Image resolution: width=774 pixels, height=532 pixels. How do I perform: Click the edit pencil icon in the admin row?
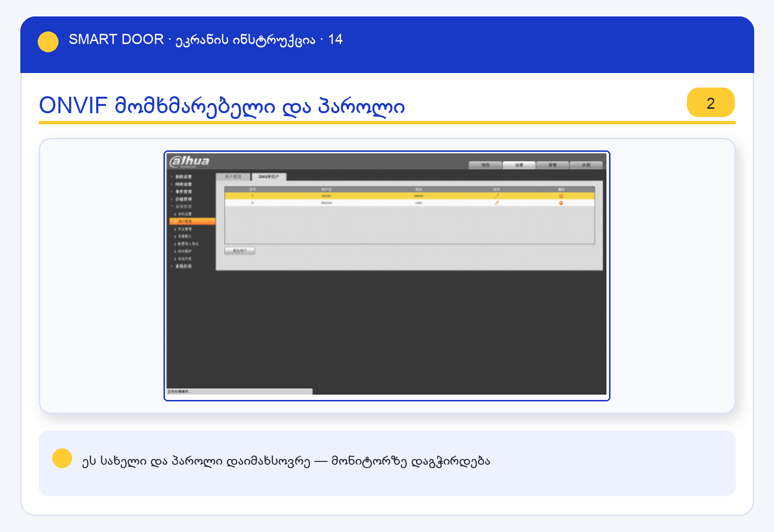coord(496,196)
